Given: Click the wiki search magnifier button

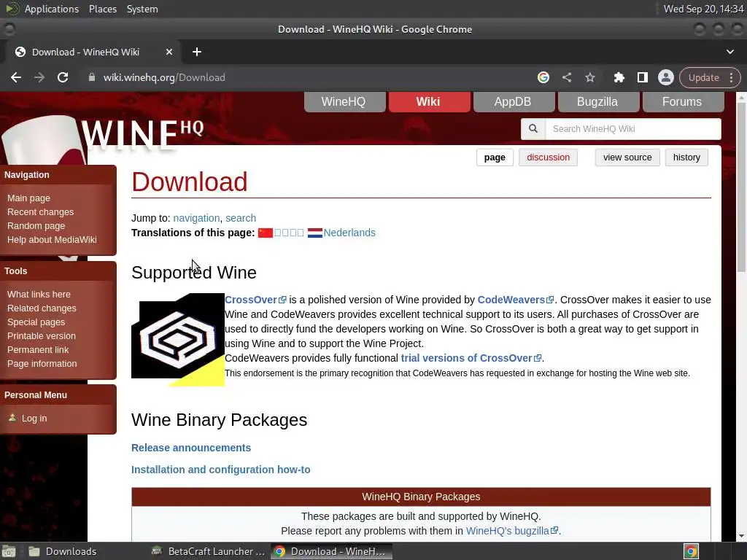Looking at the screenshot, I should tap(533, 128).
